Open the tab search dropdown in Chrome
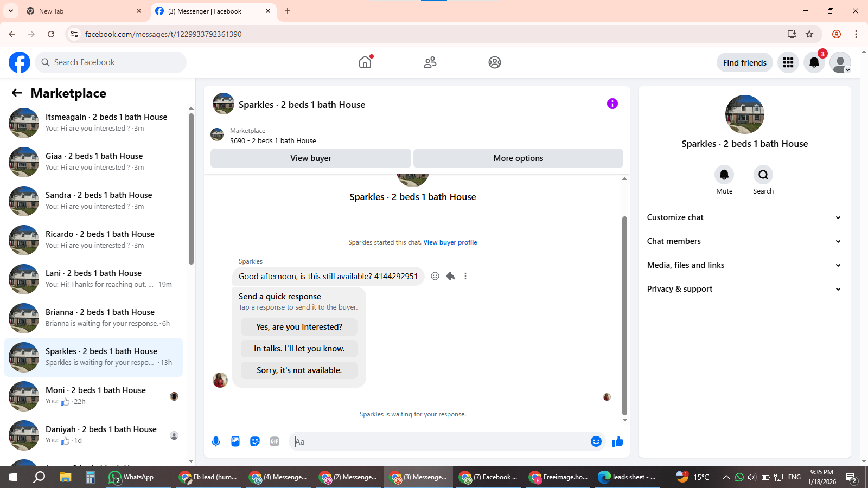Screen dimensions: 868x488 11,11
